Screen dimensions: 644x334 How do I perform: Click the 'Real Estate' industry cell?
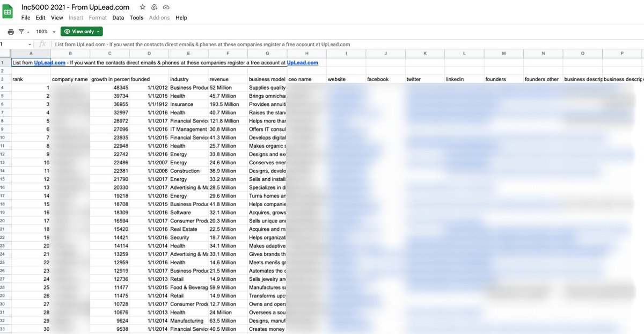189,229
